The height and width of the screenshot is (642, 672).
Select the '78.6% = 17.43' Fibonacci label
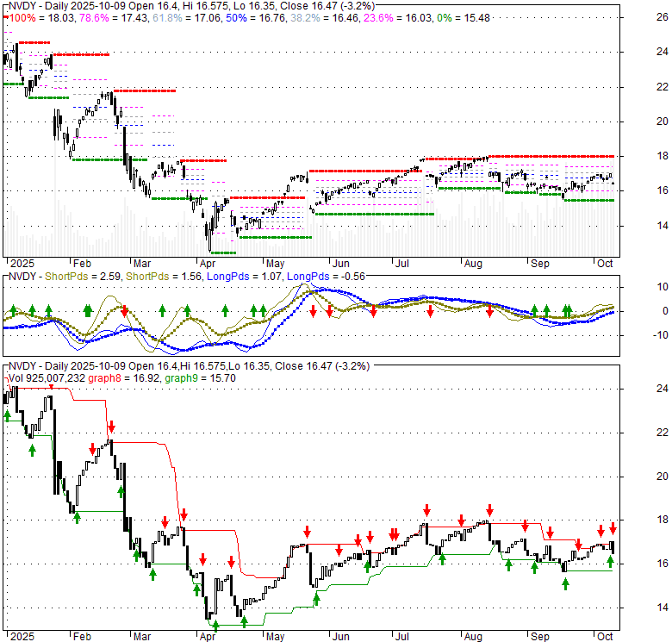114,18
